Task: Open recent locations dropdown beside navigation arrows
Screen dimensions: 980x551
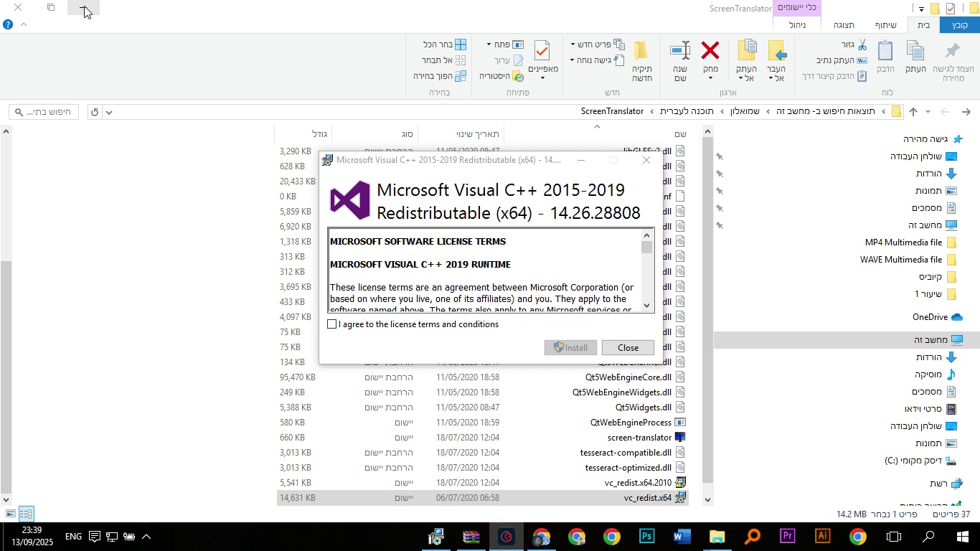Action: pyautogui.click(x=928, y=112)
